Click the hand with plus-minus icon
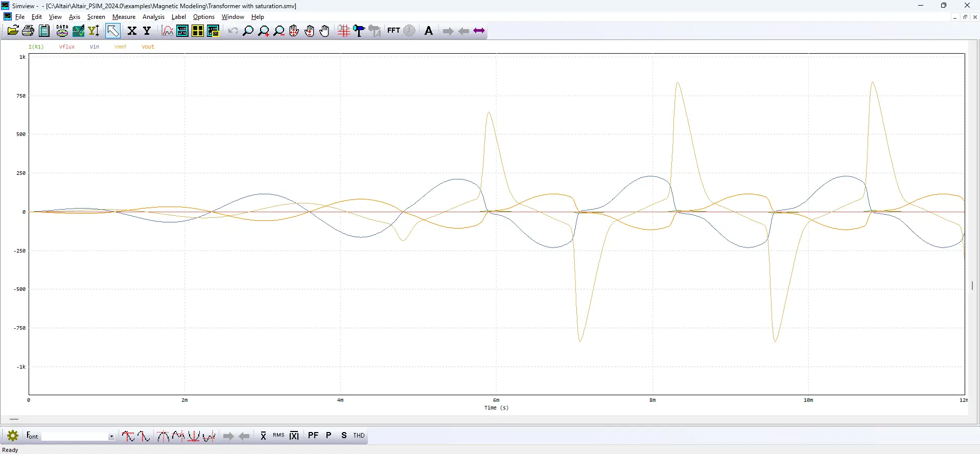 tap(309, 31)
